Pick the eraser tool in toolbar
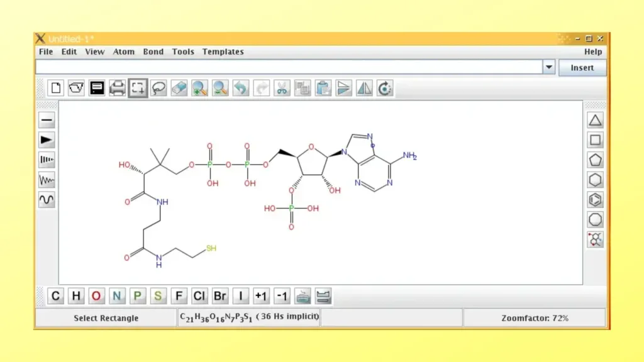 (179, 88)
